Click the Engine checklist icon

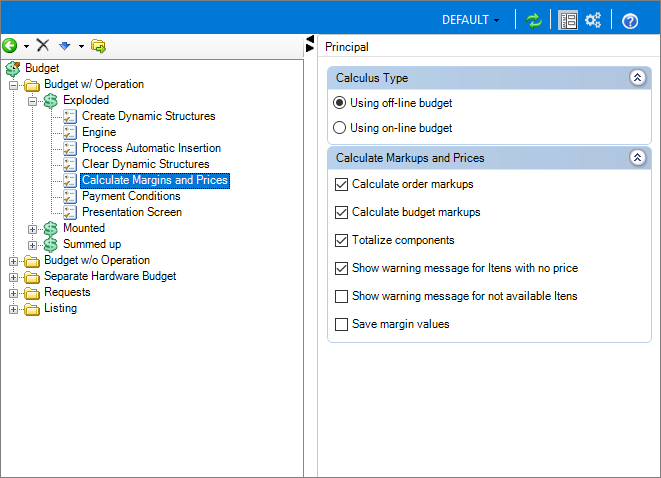click(70, 132)
